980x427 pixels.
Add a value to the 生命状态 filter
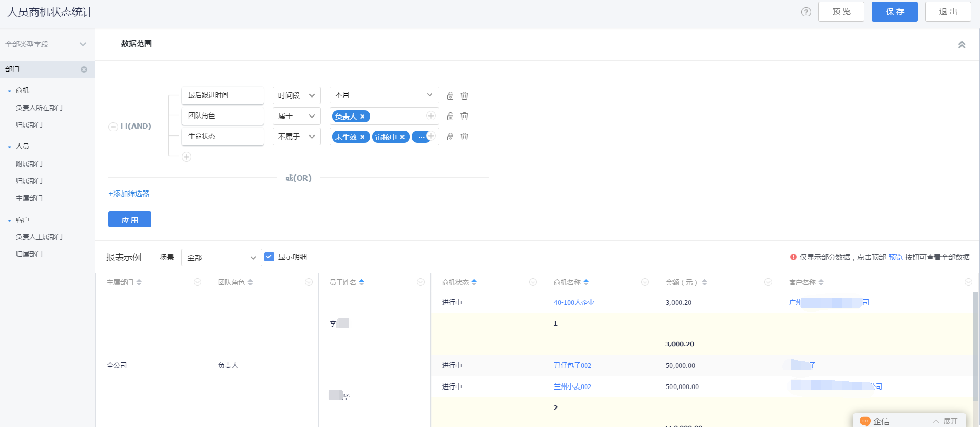coord(431,136)
